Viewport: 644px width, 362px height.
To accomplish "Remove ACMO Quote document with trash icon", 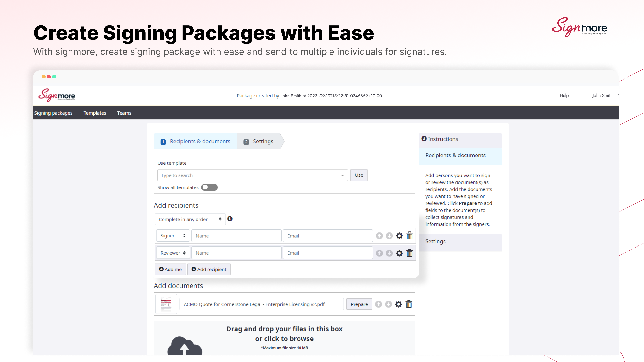I will coord(409,304).
